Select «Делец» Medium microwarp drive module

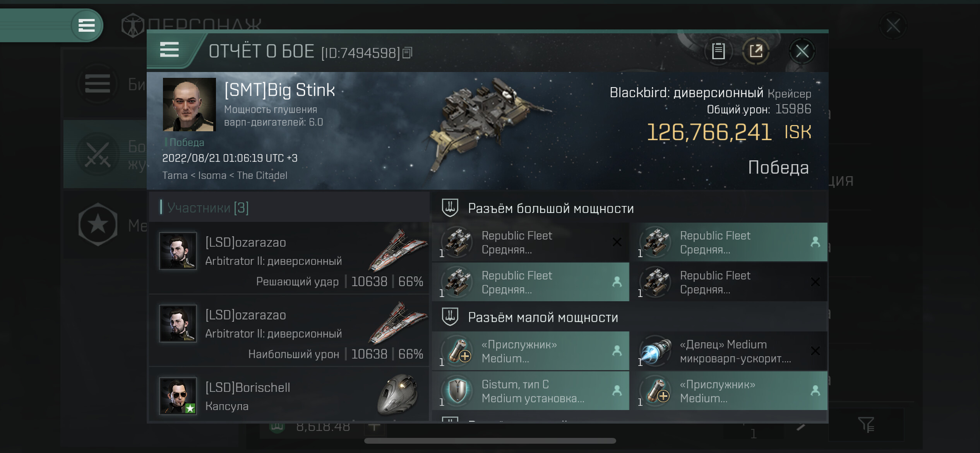[728, 351]
